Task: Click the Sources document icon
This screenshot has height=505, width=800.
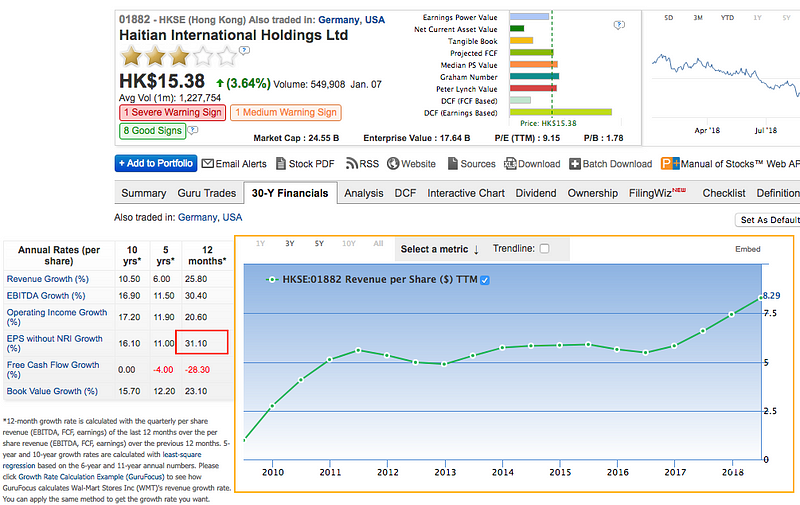Action: pyautogui.click(x=453, y=164)
